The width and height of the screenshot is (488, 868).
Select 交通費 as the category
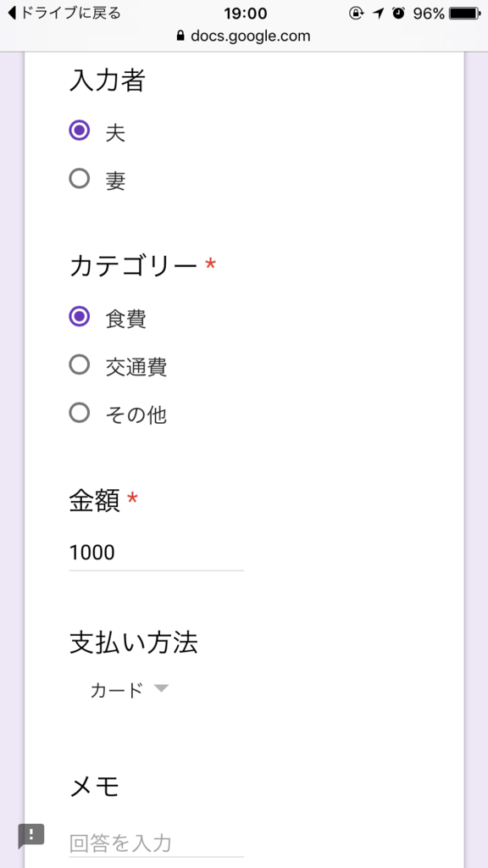coord(80,364)
